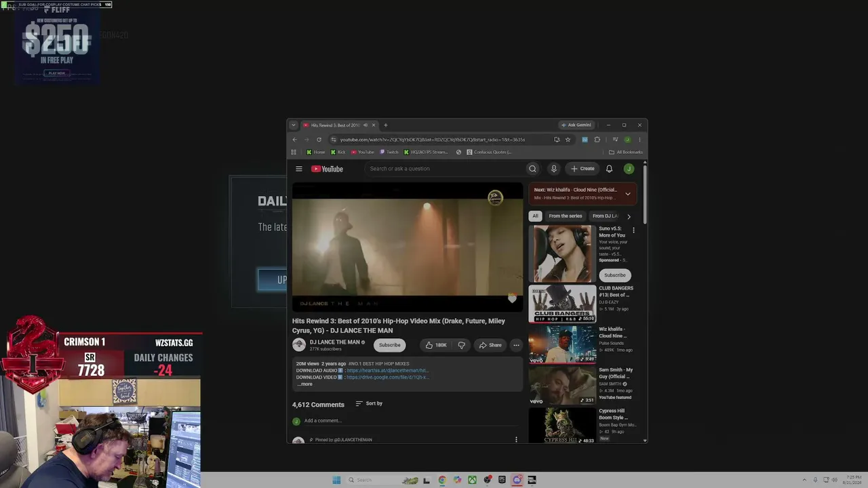Viewport: 868px width, 488px height.
Task: Show hidden system tray icons
Action: point(805,480)
